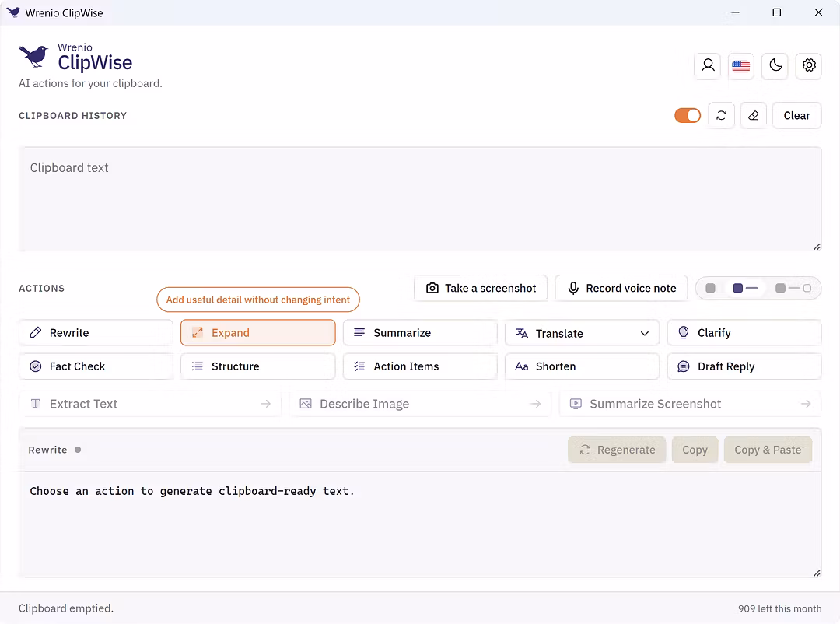
Task: Click the Clear history button
Action: click(796, 116)
